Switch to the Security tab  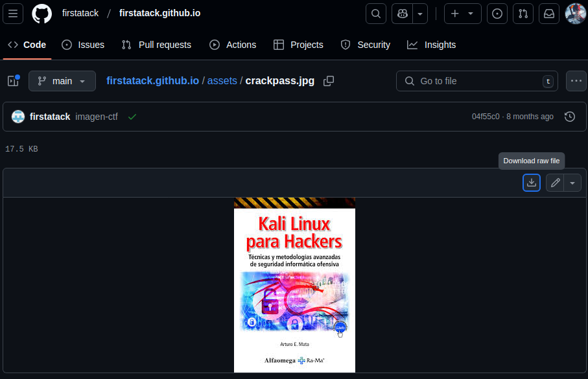tap(366, 45)
